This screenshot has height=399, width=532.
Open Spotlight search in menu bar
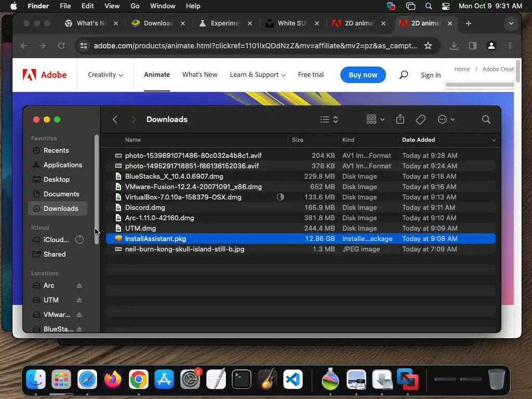429,6
